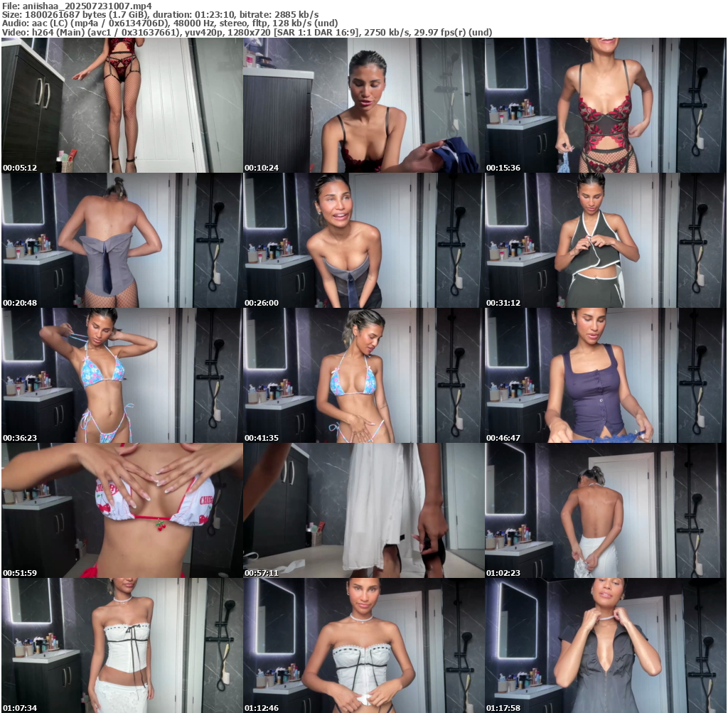Click the frame marked 01:02:23
728x713 pixels.
click(605, 510)
